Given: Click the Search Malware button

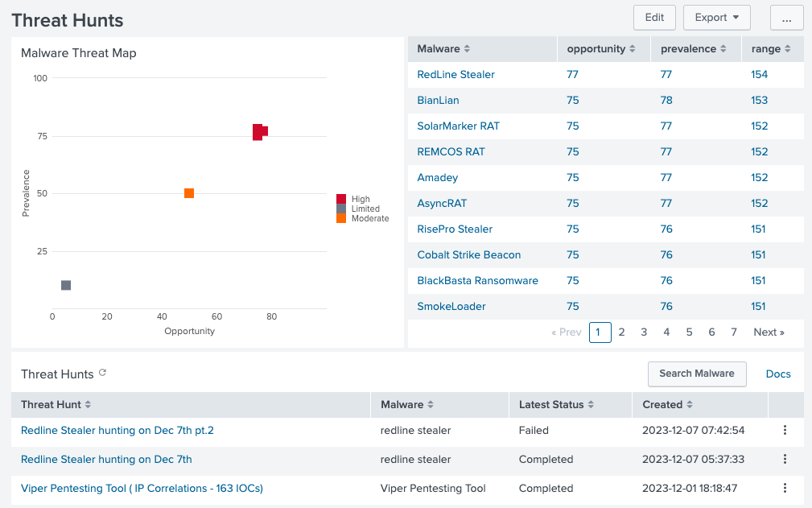Looking at the screenshot, I should point(696,374).
